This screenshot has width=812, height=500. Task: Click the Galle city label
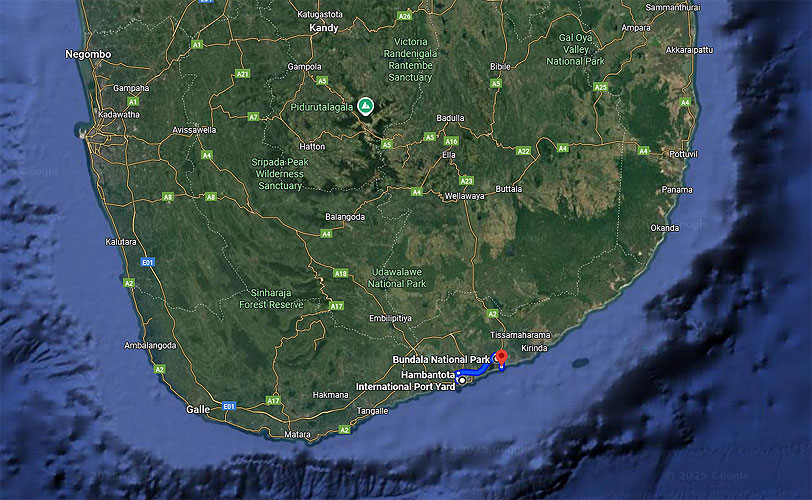pos(198,409)
